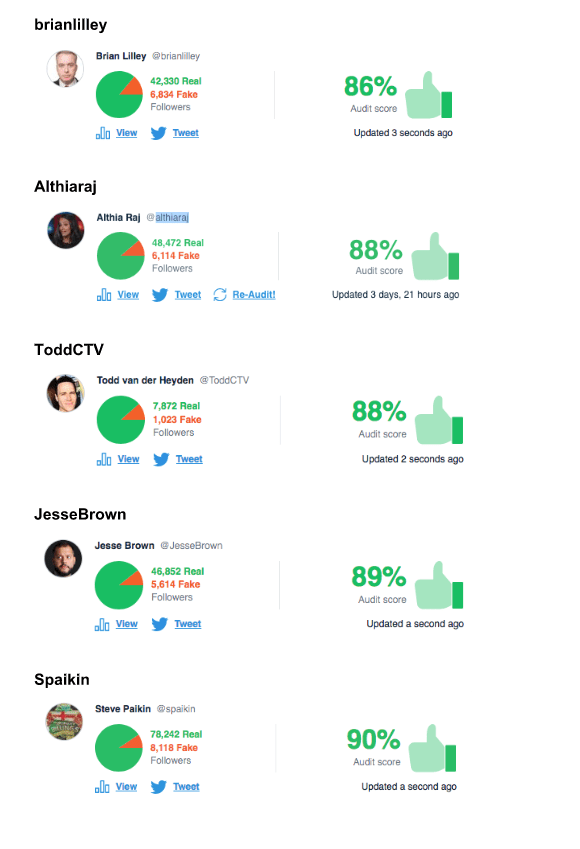This screenshot has height=849, width=580.
Task: Click Jesse Brown's avatar photo
Action: [x=65, y=559]
